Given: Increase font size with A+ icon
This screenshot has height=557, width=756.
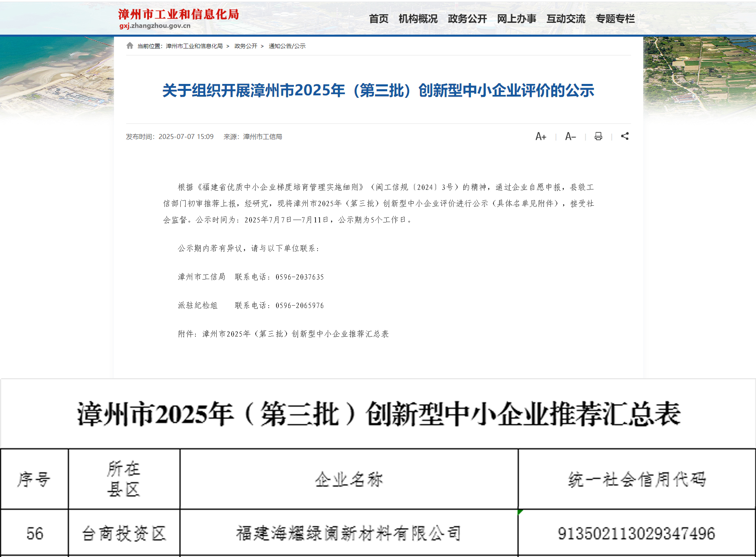Looking at the screenshot, I should click(x=541, y=136).
